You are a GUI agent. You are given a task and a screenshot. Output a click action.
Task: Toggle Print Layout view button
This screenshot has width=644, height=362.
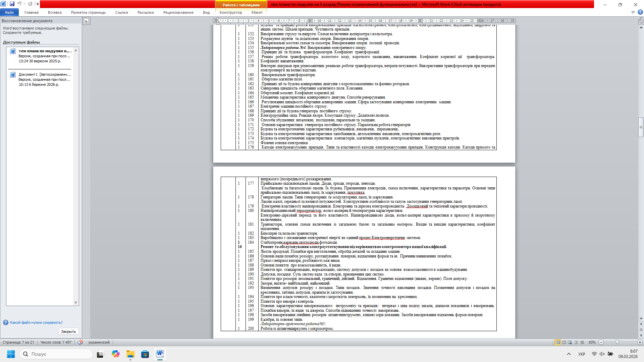557,342
